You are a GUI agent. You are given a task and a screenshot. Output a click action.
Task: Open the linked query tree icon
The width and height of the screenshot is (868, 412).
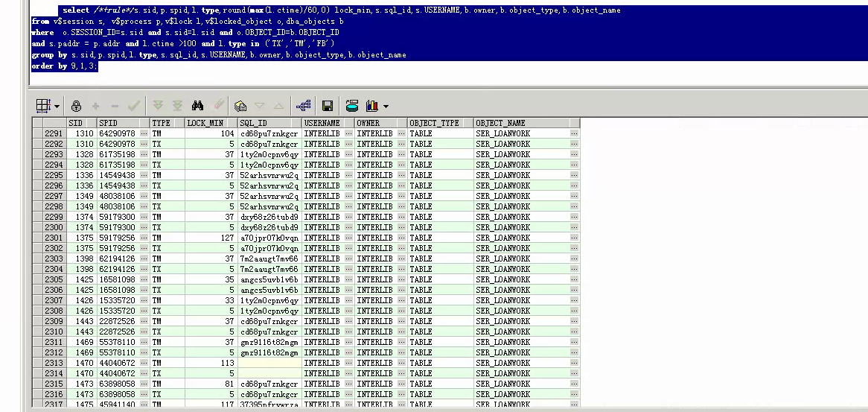point(303,106)
